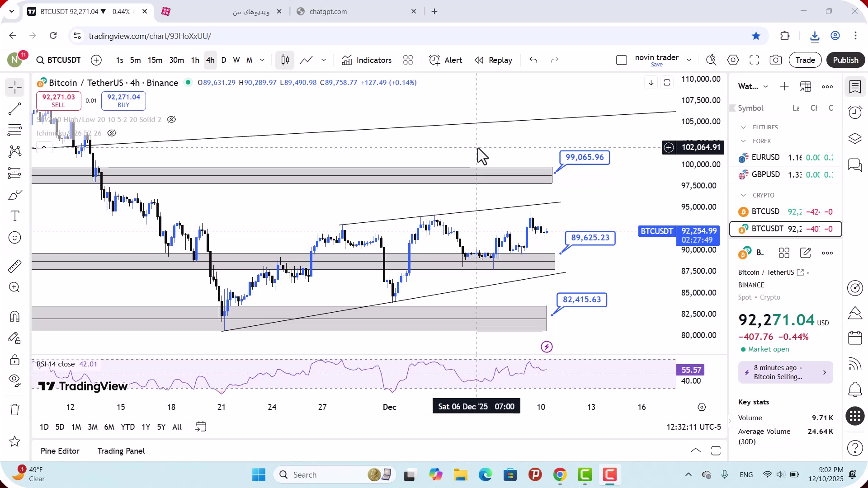Click symbol search BTCUSDT field
This screenshot has width=868, height=488.
tap(59, 60)
